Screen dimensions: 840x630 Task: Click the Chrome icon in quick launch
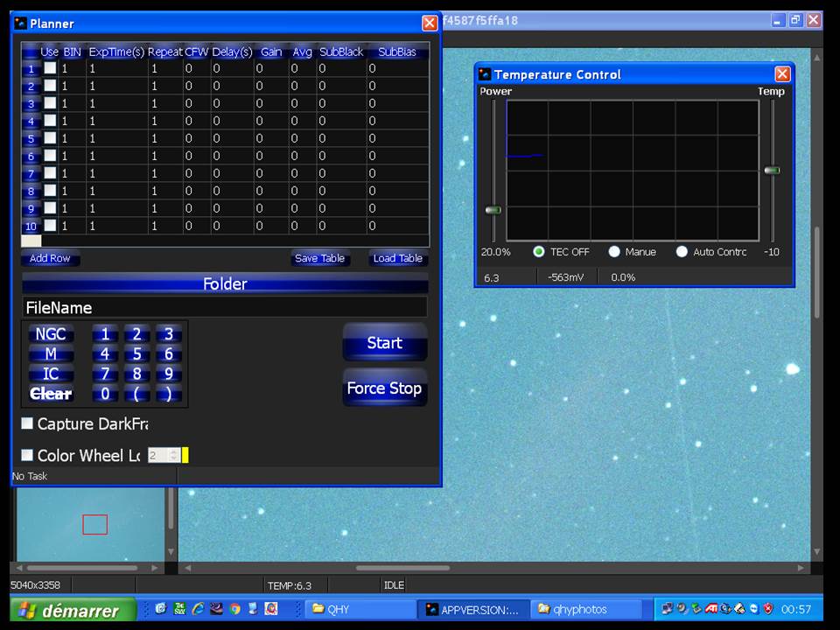[235, 609]
